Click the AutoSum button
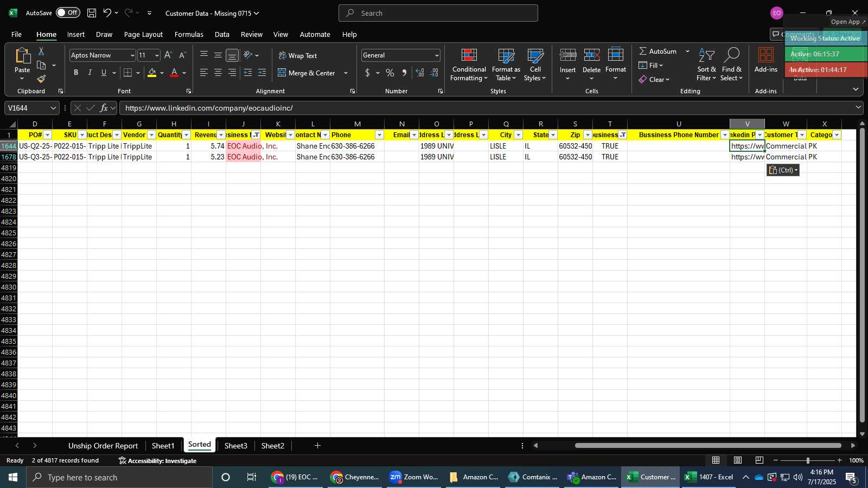This screenshot has width=868, height=488. [x=658, y=51]
